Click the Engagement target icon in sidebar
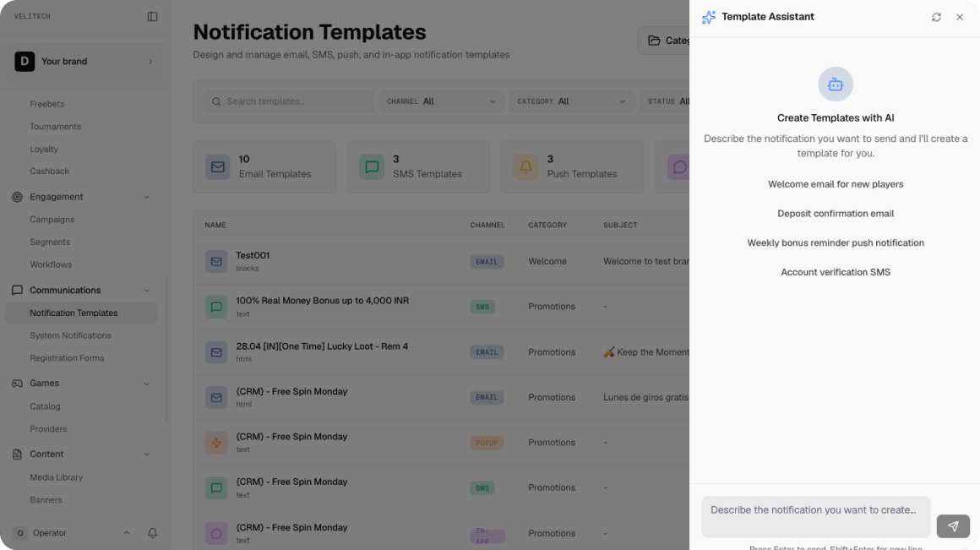 (x=17, y=197)
